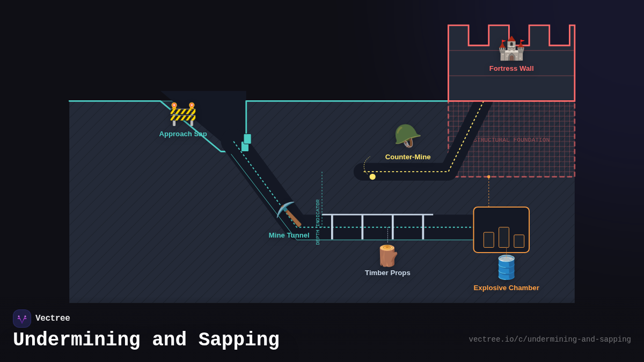Select the Counter-Mine label text

pyautogui.click(x=408, y=157)
